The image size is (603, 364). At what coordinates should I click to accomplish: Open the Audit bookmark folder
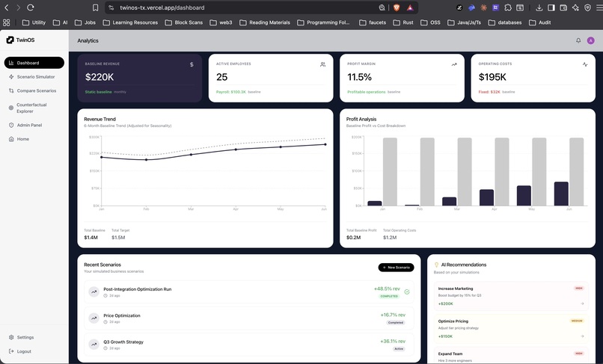[540, 22]
